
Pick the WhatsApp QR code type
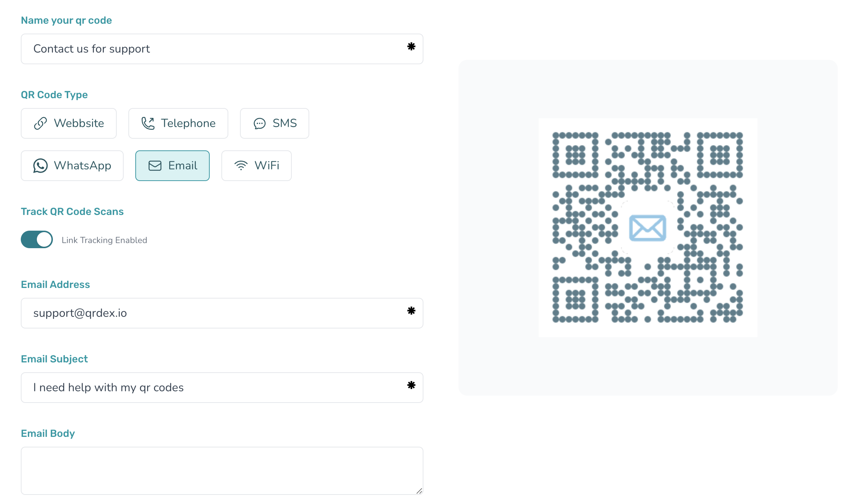pos(72,166)
